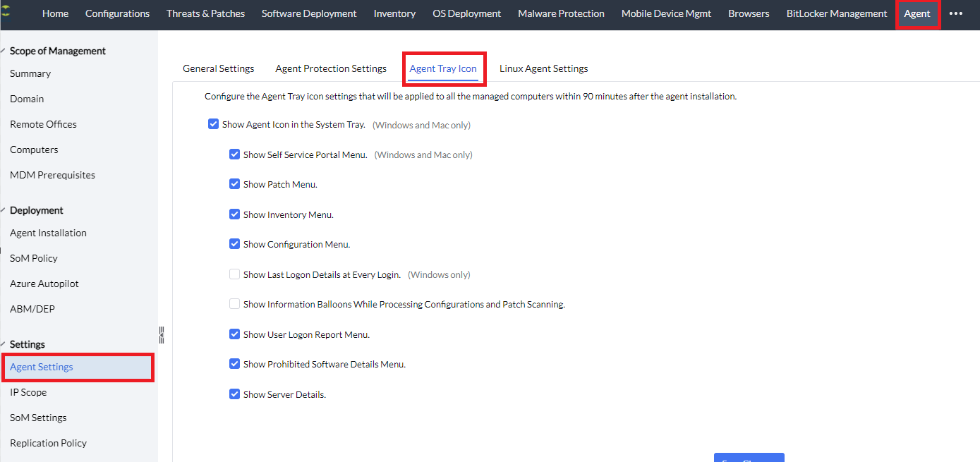Uncheck Show Agent Icon in the System Tray
This screenshot has width=980, height=462.
(x=213, y=124)
